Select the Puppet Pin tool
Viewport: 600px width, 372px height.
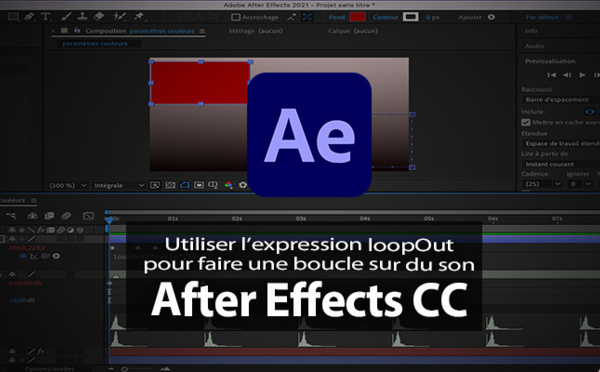(x=139, y=17)
